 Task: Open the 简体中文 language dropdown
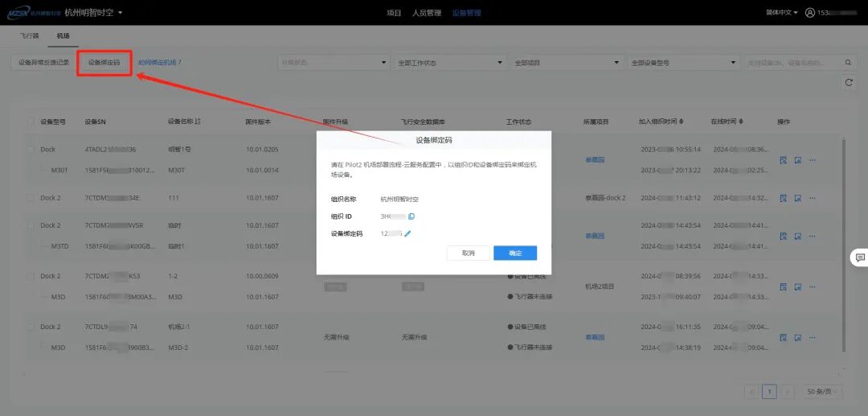pos(782,12)
